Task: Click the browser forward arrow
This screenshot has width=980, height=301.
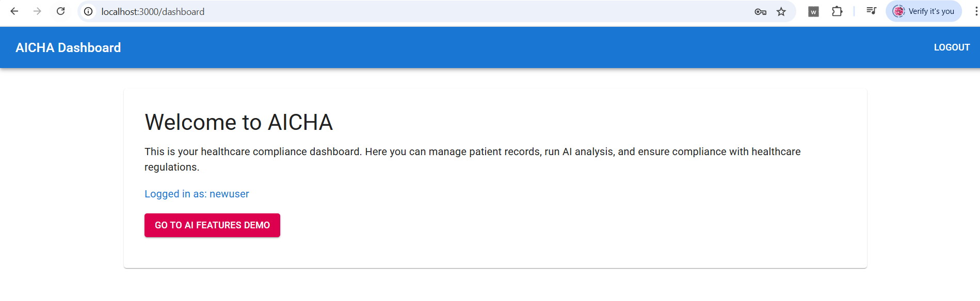Action: pyautogui.click(x=37, y=11)
